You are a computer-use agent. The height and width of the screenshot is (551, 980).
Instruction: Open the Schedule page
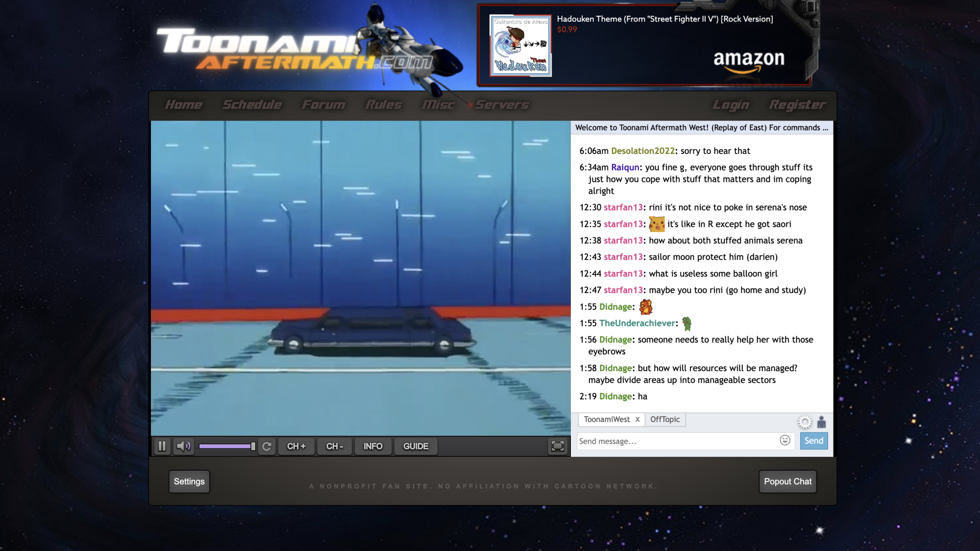[252, 105]
